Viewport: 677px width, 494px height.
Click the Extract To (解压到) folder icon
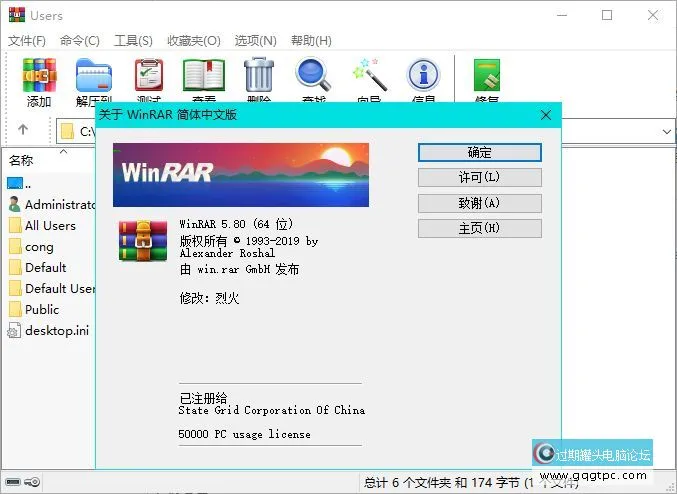(94, 76)
